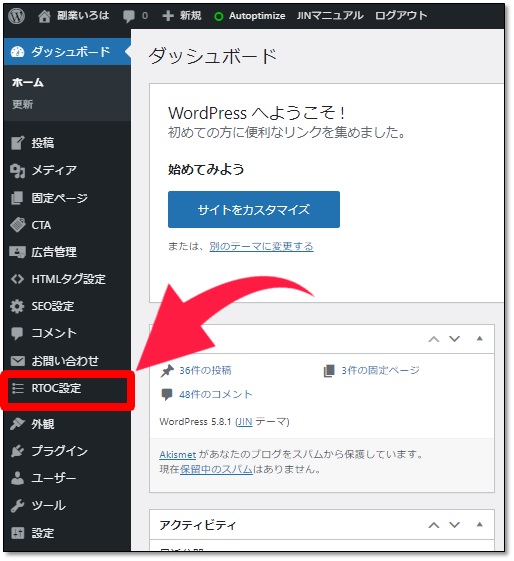Select ホーム submenu entry
The width and height of the screenshot is (514, 561).
point(28,83)
